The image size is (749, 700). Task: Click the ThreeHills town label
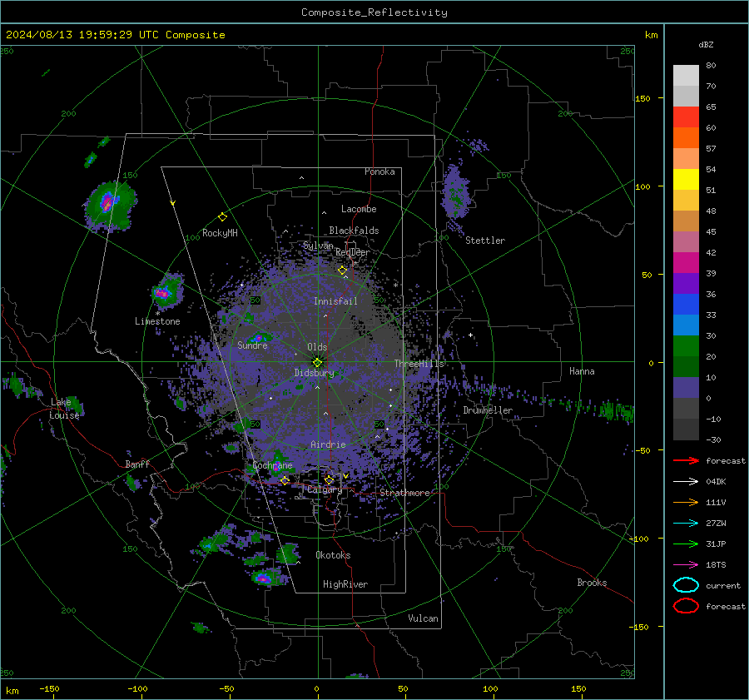click(419, 364)
